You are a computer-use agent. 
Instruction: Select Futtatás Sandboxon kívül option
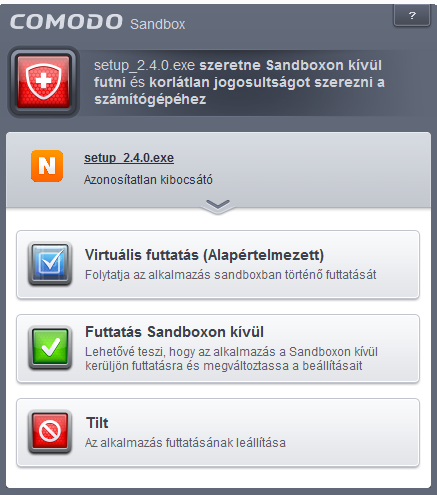pyautogui.click(x=218, y=349)
